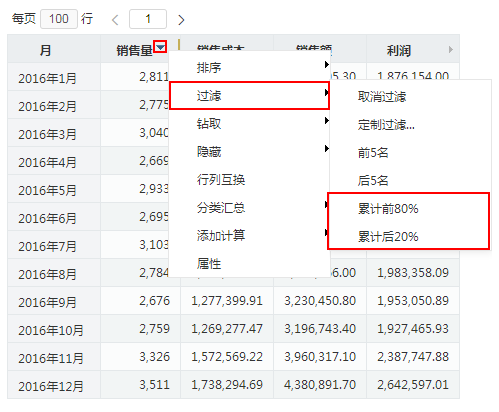Click cost cell 1,269,277.47
The image size is (499, 412).
(227, 329)
